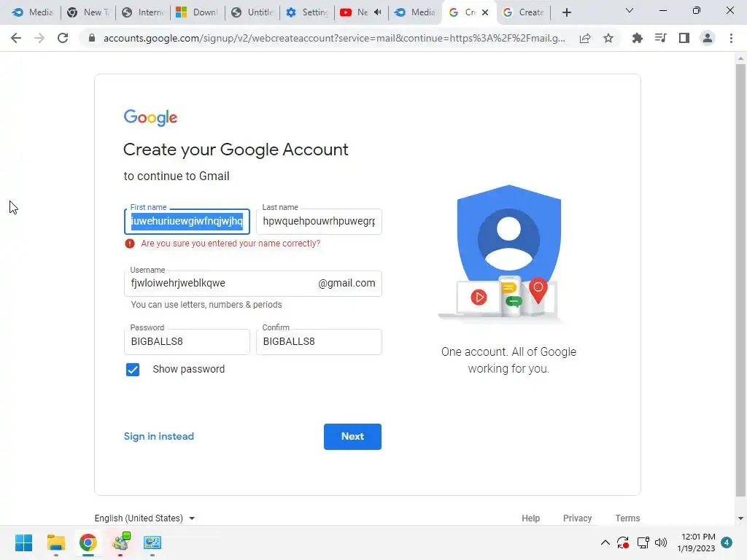Switch to the second Media tab
747x560 pixels.
pos(415,12)
